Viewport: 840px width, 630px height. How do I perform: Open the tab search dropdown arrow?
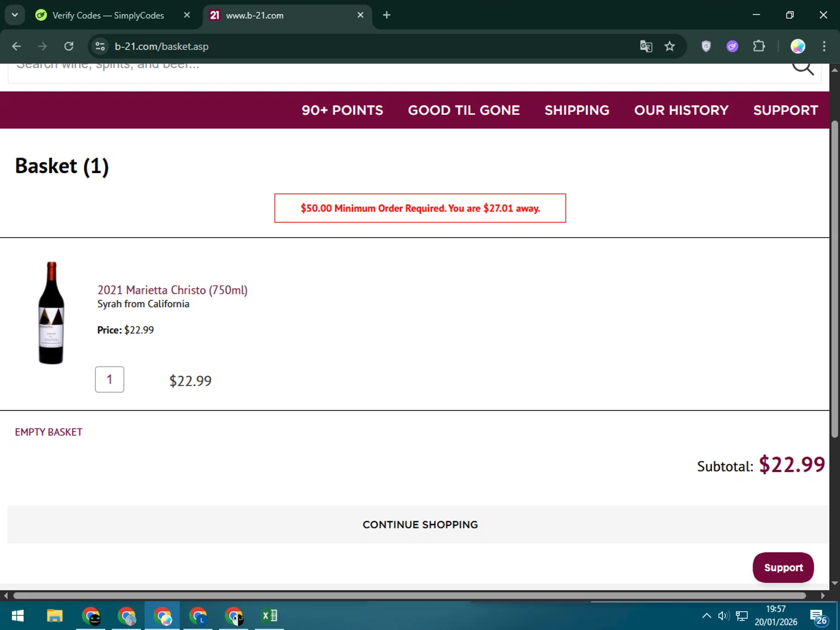[15, 15]
